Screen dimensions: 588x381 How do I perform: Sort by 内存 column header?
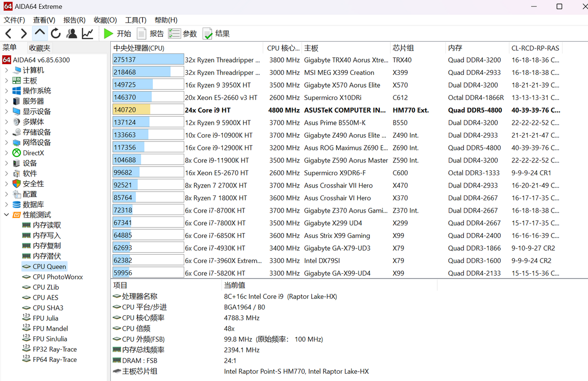point(477,48)
